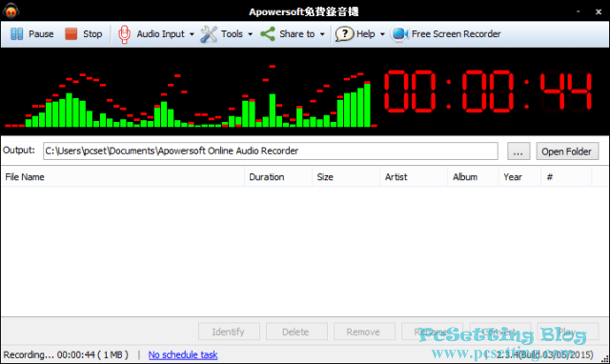Sort by the File Name column header
The height and width of the screenshot is (364, 610).
123,177
